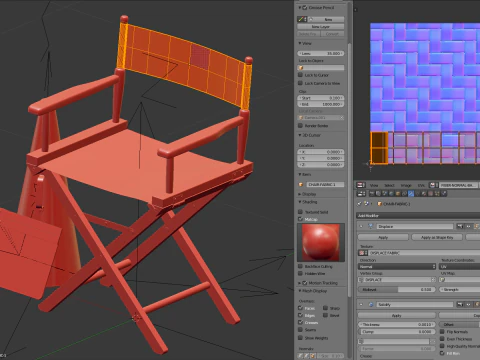Open the Direction dropdown set to Normal
Image resolution: width=480 pixels, height=360 pixels.
397,266
